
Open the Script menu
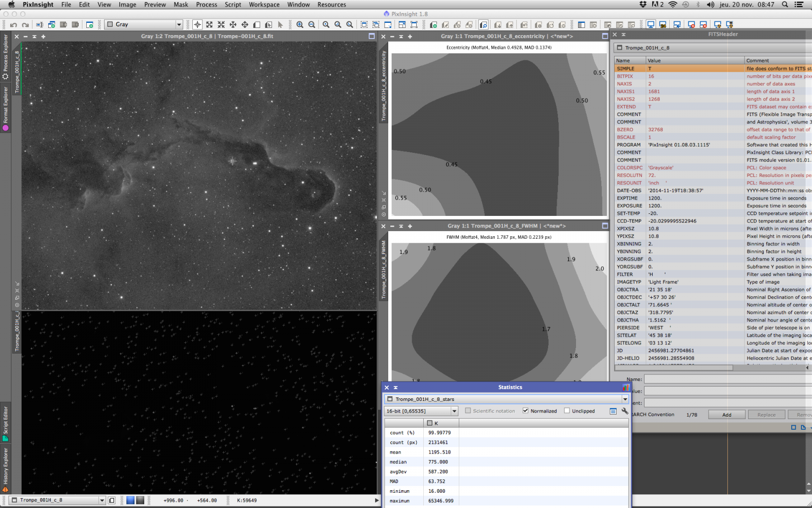pos(233,5)
